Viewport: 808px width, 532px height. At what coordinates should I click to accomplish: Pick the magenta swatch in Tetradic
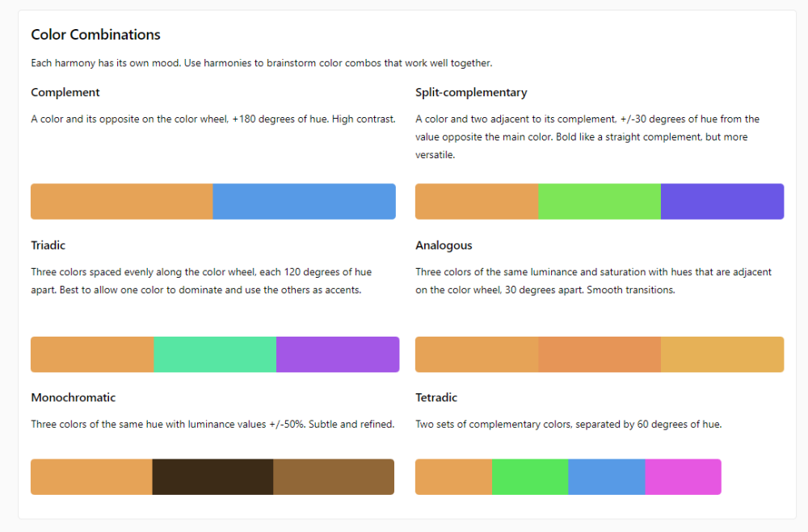[683, 476]
